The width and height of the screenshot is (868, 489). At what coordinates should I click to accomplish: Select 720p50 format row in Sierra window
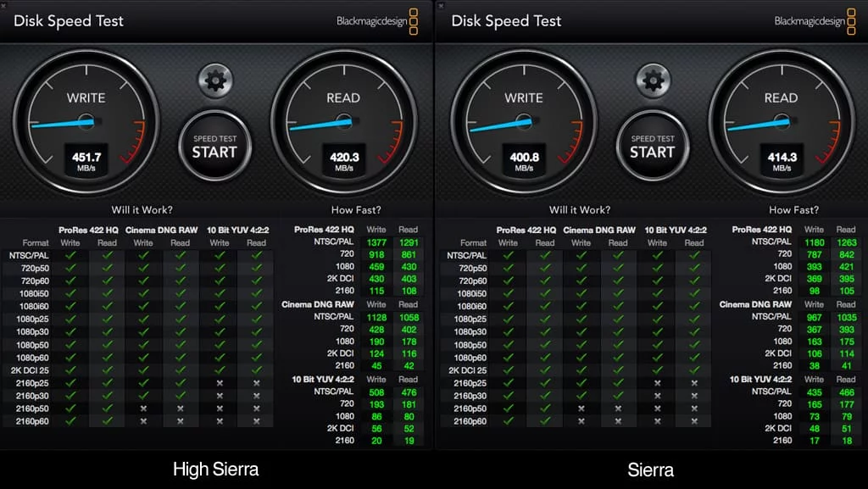pyautogui.click(x=576, y=268)
